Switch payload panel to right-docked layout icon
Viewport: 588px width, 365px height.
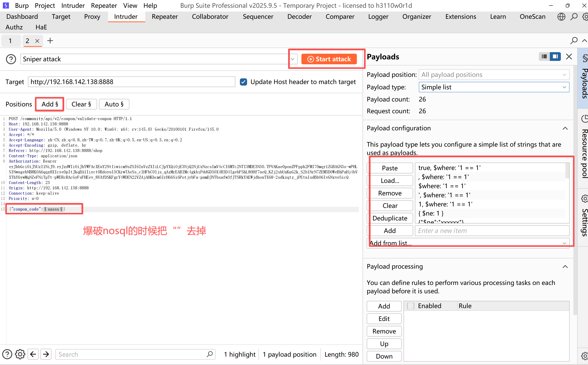(x=555, y=57)
